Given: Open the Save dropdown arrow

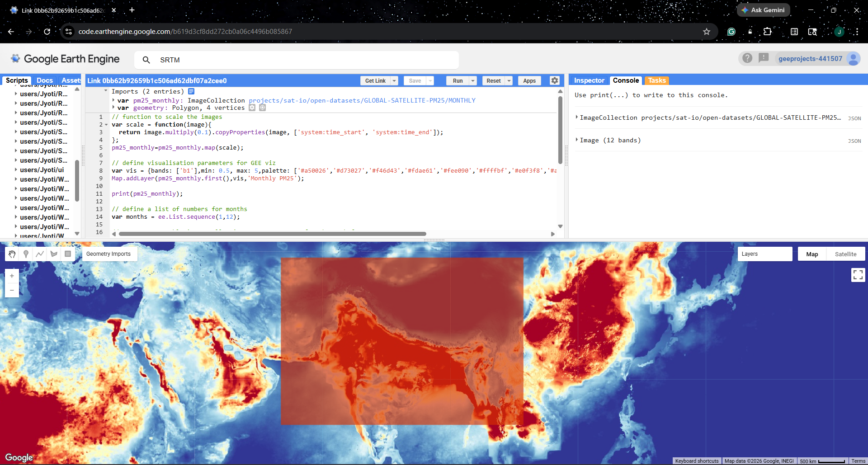Looking at the screenshot, I should click(430, 80).
